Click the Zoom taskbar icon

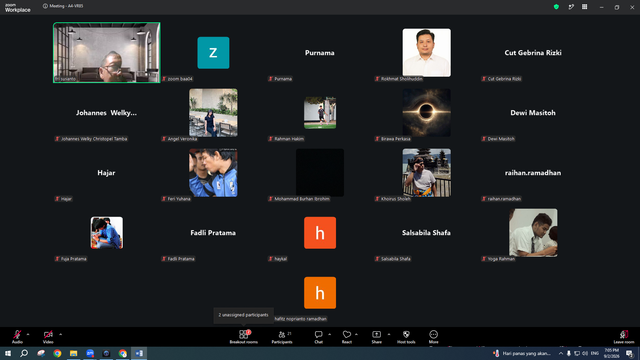click(x=90, y=353)
